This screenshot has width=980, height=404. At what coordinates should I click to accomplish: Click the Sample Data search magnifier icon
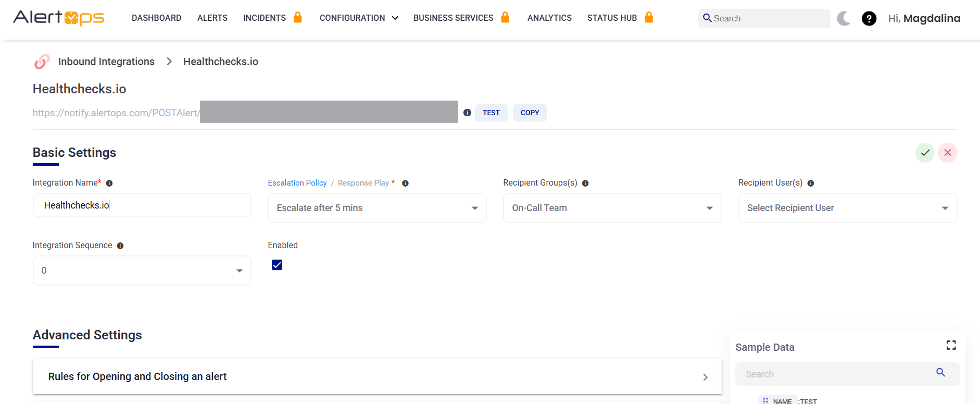coord(940,372)
